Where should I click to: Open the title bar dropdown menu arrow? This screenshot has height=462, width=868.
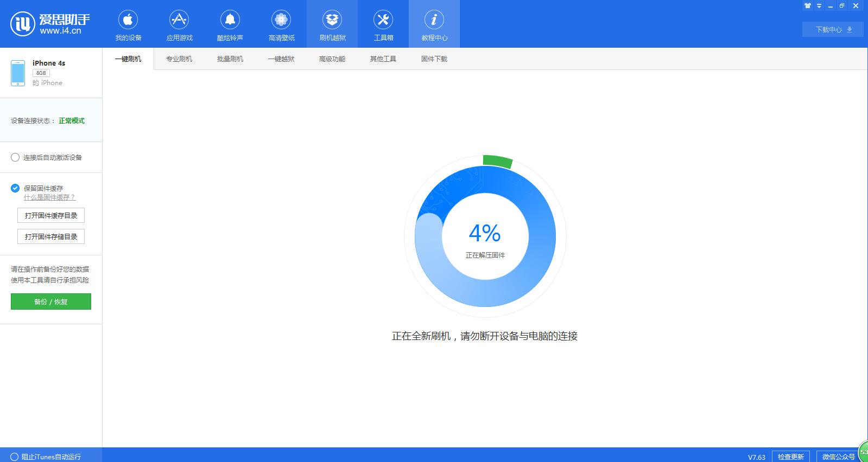819,6
